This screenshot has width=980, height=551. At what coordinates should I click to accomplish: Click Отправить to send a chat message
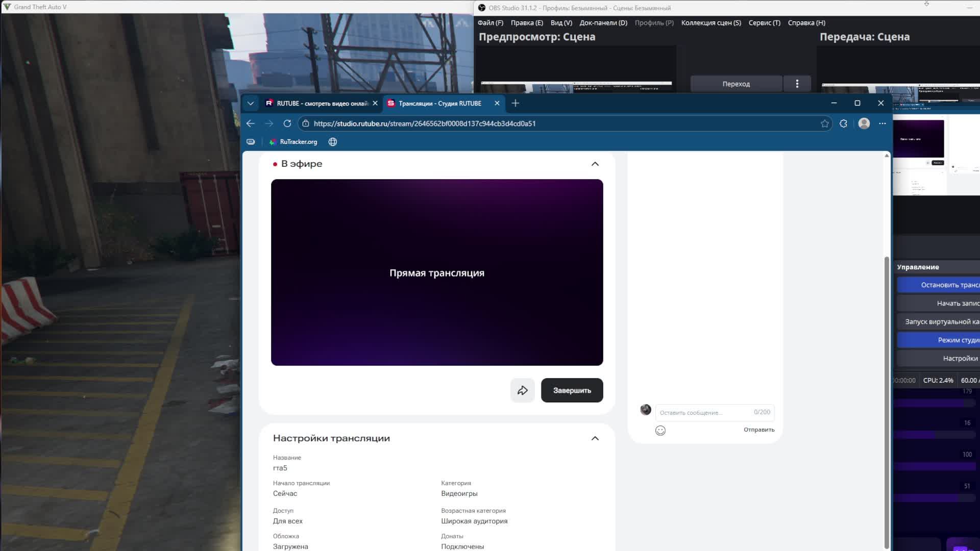pyautogui.click(x=758, y=430)
